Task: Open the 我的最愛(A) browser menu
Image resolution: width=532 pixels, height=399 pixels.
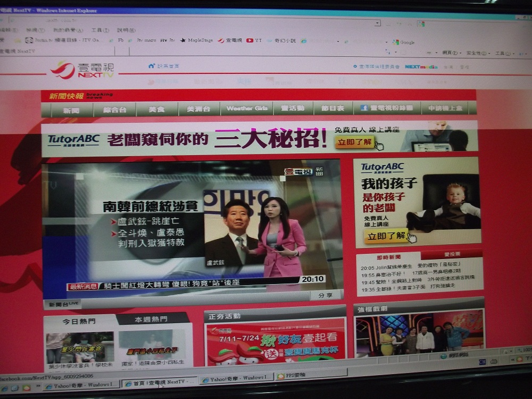Action: (x=68, y=30)
